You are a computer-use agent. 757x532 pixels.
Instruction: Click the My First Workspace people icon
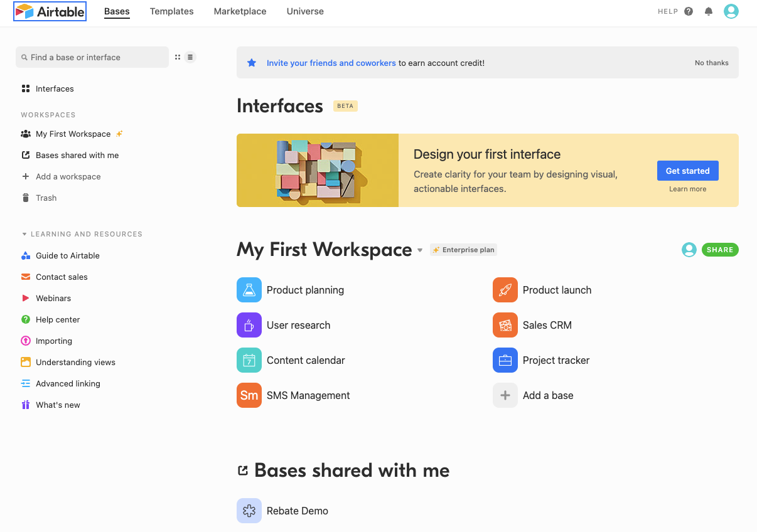(26, 134)
